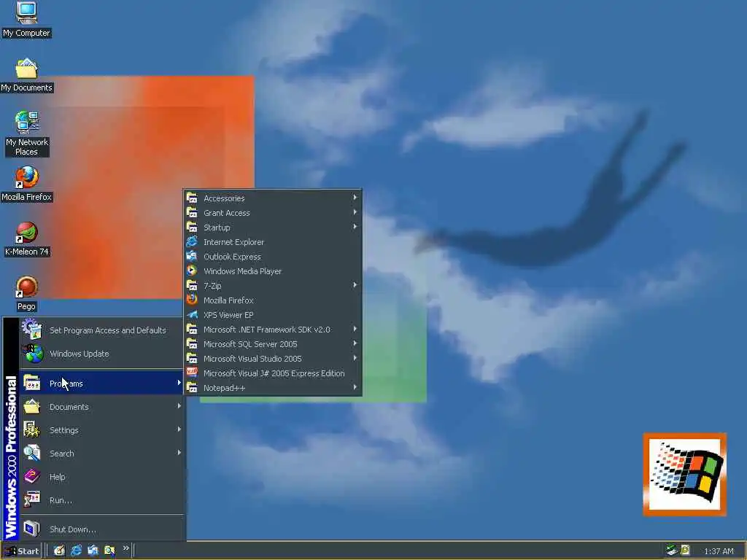The image size is (747, 560).
Task: Expand the Microsoft SQL Server 2005 arrow
Action: click(x=355, y=344)
